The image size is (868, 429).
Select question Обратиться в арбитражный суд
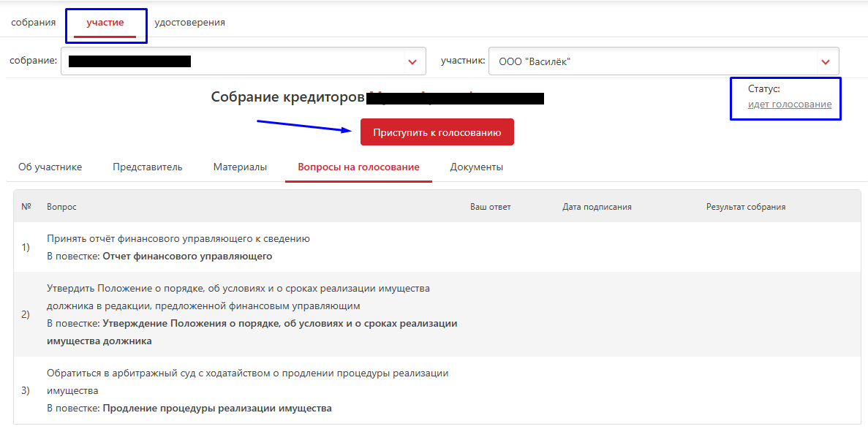coord(247,382)
